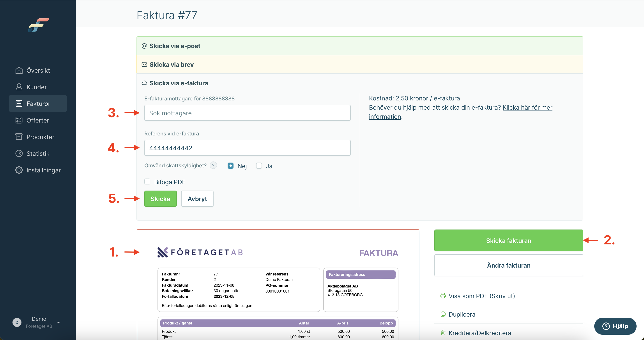Click the question mark beside Omvänd skattskyldighet

213,165
